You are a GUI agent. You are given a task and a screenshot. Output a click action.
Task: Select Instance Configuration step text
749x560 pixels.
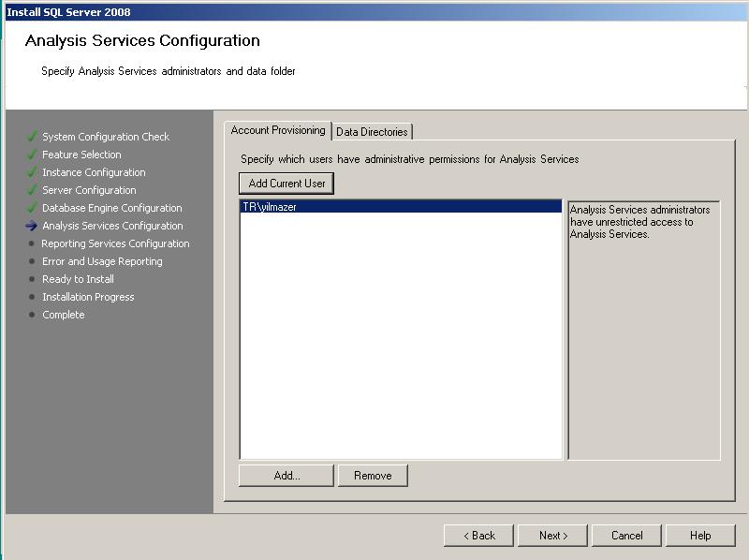point(94,172)
